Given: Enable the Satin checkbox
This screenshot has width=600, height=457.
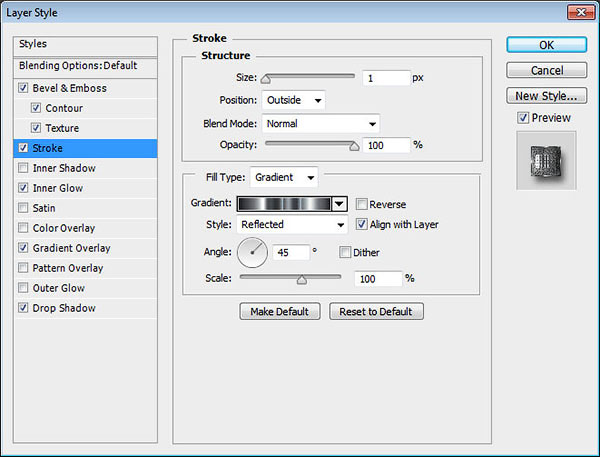Looking at the screenshot, I should (x=23, y=208).
